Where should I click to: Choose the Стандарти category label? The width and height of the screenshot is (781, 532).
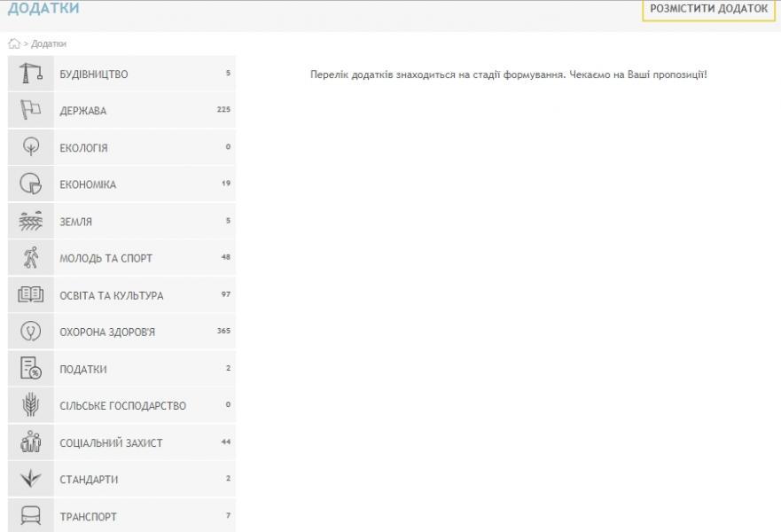tap(89, 480)
